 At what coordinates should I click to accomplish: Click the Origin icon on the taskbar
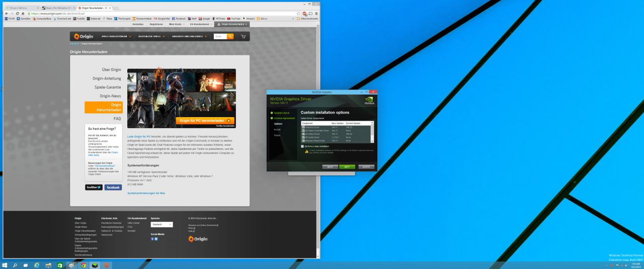coord(106,264)
